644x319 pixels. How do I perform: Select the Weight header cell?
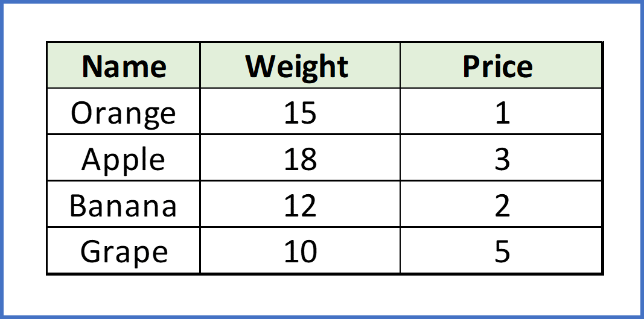pyautogui.click(x=299, y=66)
